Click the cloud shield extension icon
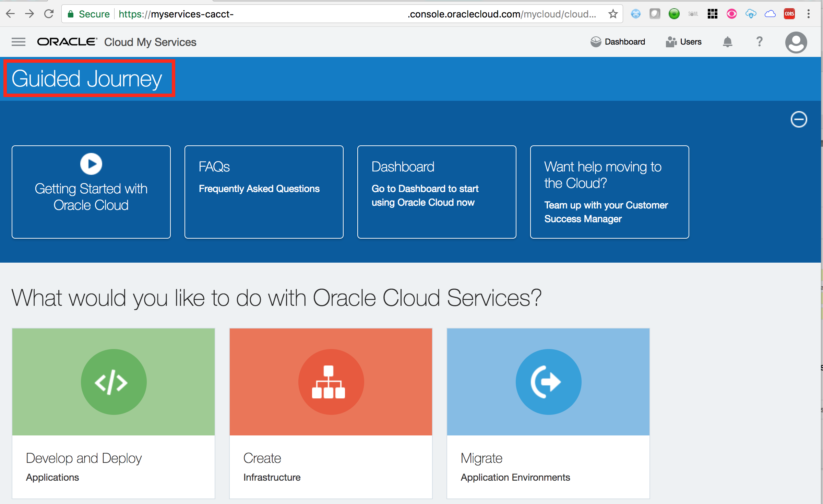This screenshot has height=504, width=823. (751, 14)
